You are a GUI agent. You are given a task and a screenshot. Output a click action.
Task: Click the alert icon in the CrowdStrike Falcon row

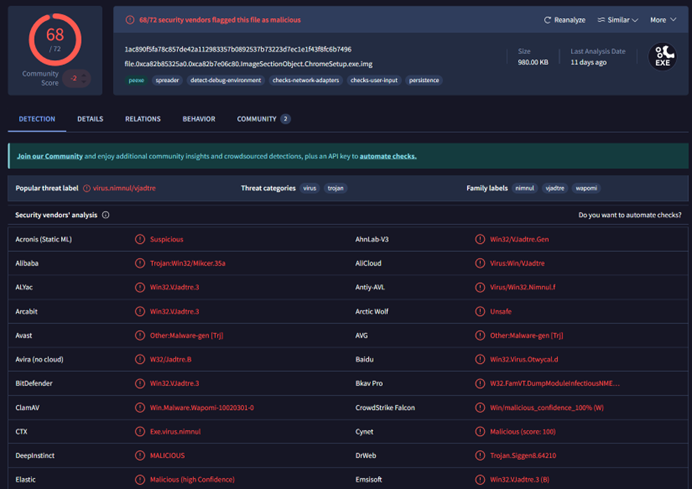coord(480,408)
